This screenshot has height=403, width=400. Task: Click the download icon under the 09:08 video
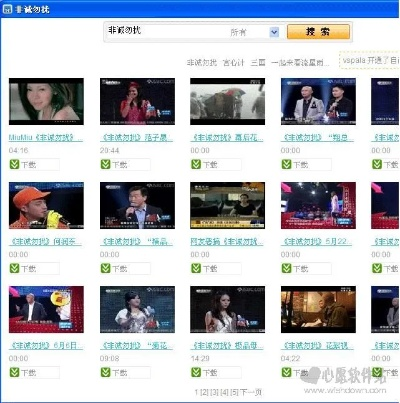(x=105, y=372)
